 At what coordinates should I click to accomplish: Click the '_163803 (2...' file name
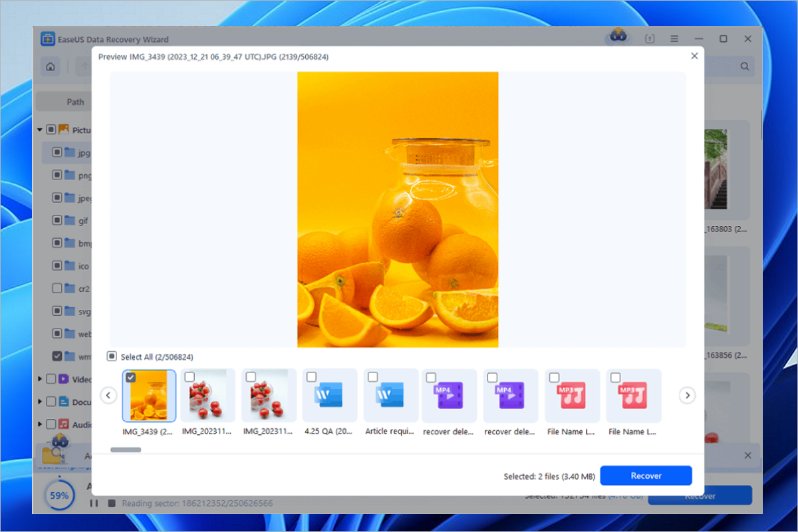[726, 229]
